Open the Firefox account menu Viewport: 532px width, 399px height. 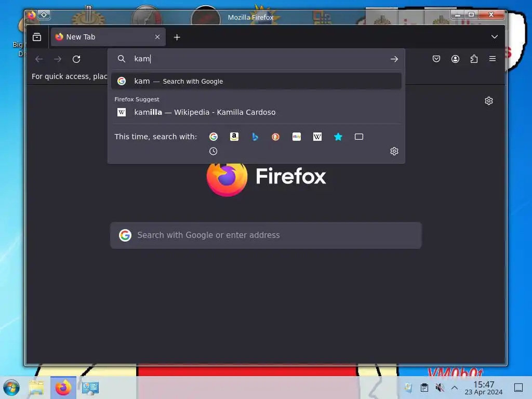pos(455,59)
